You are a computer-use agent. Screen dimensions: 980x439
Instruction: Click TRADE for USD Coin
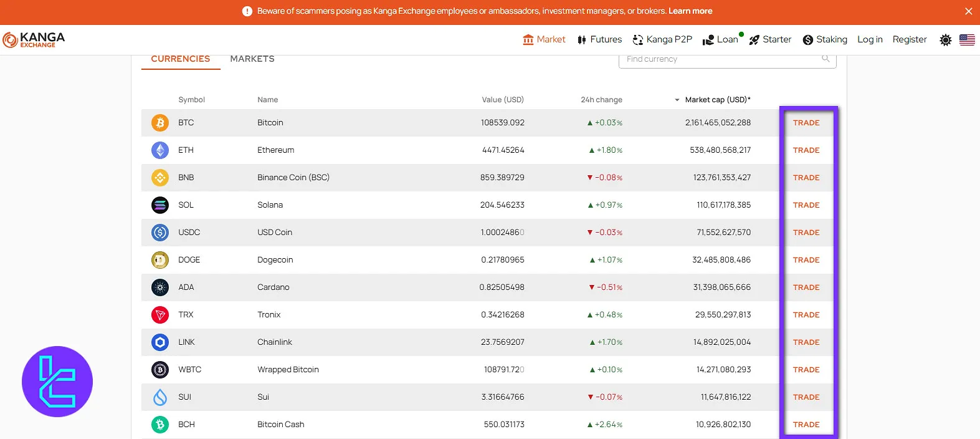click(806, 233)
